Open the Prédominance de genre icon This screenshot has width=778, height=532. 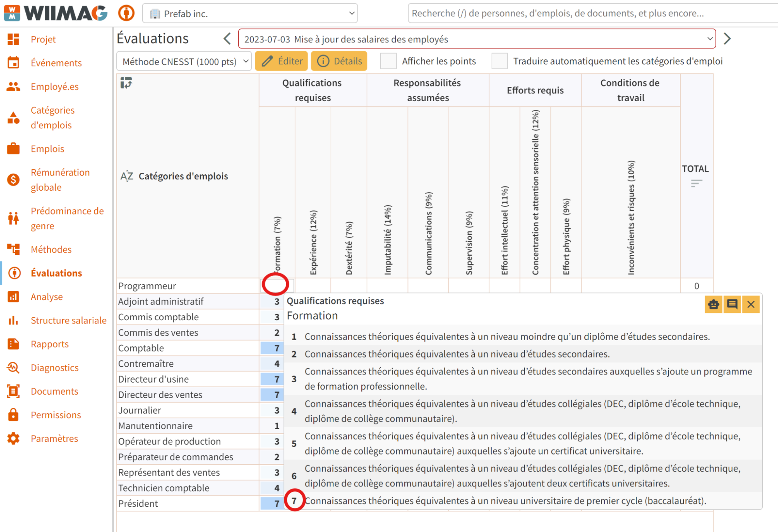pyautogui.click(x=13, y=218)
